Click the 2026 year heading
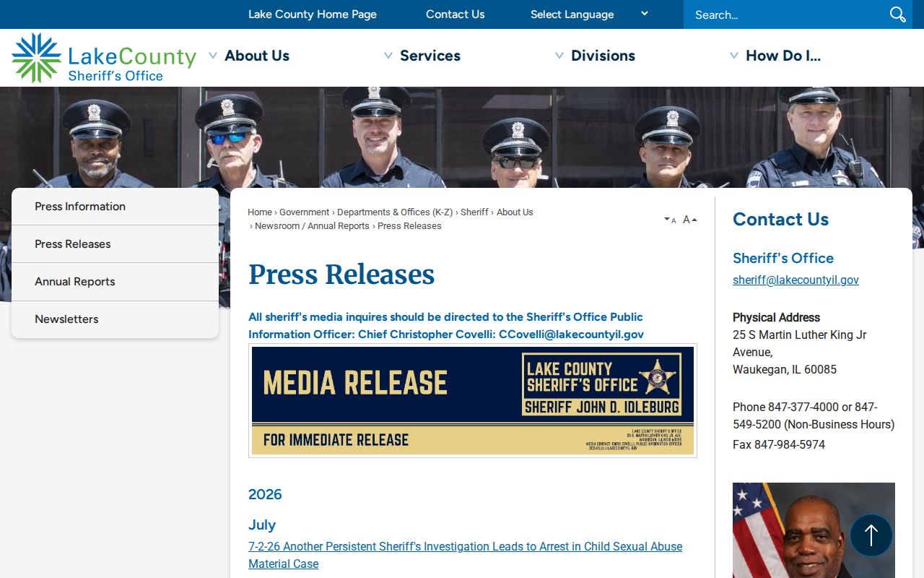The width and height of the screenshot is (924, 578). (x=265, y=494)
